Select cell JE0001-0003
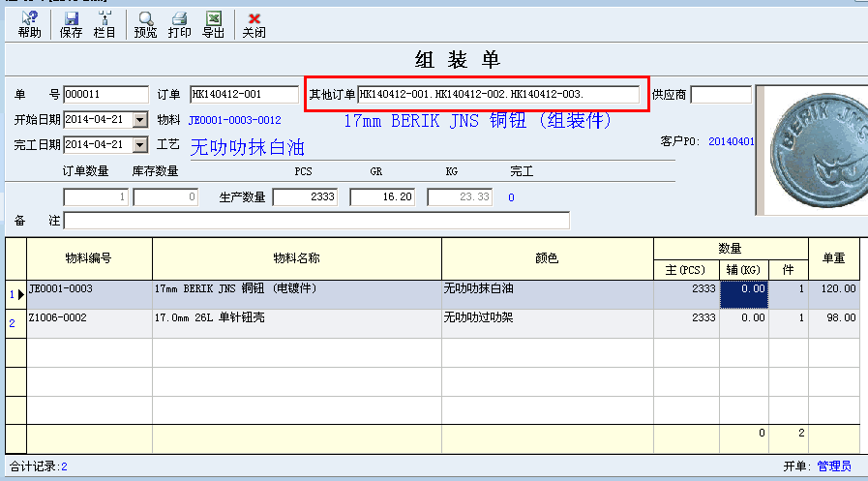The width and height of the screenshot is (868, 481). click(x=89, y=295)
